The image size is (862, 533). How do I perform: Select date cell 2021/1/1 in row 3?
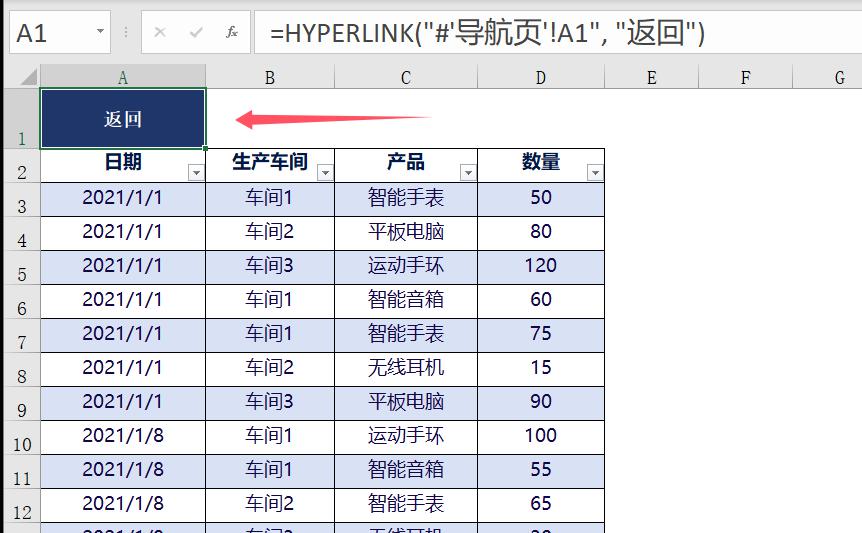pos(123,199)
